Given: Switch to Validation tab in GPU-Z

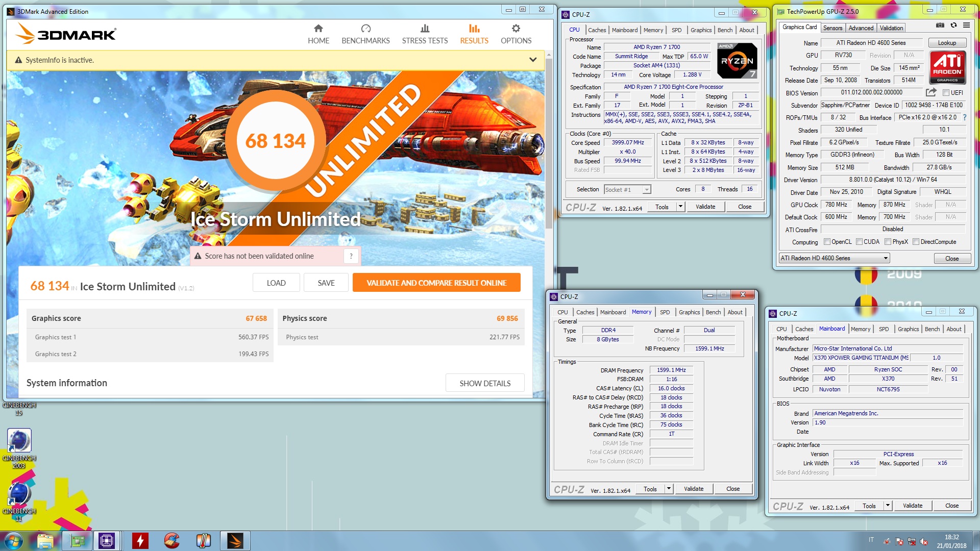Looking at the screenshot, I should tap(891, 28).
